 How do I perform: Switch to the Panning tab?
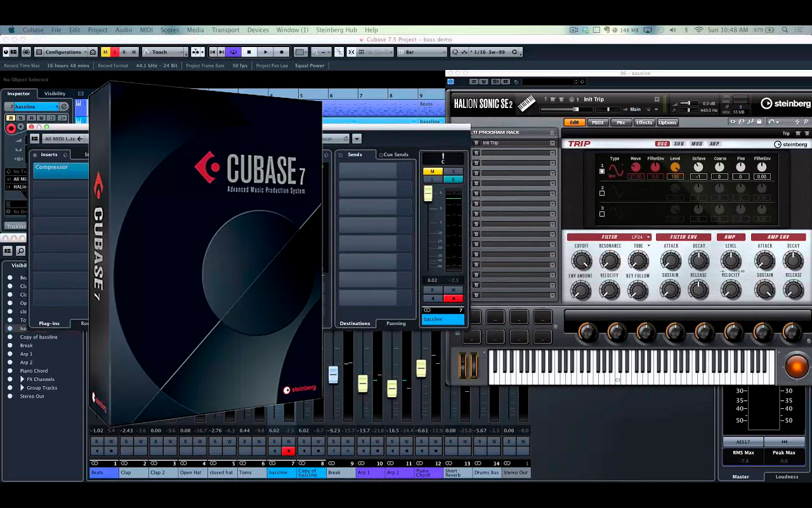coord(396,323)
